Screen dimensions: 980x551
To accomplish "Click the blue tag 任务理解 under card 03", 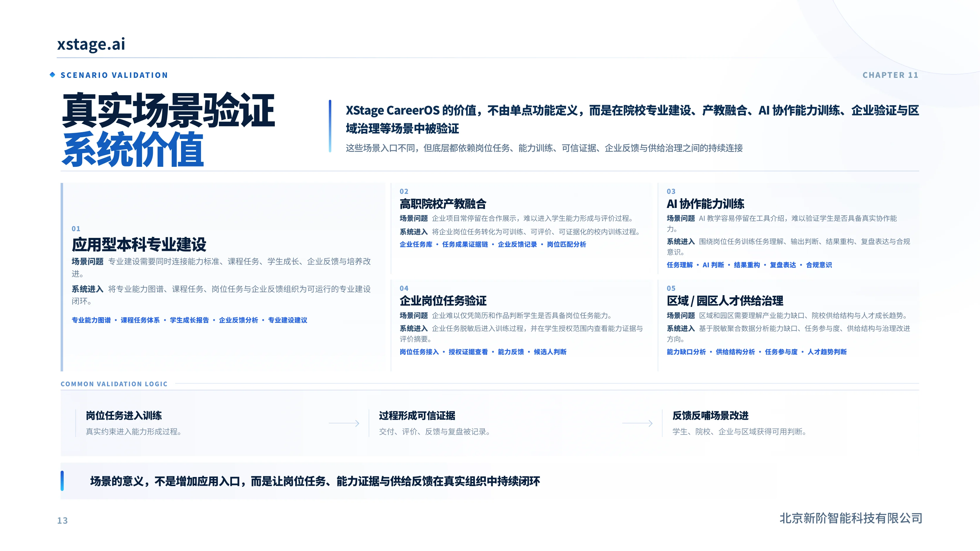I will [680, 265].
